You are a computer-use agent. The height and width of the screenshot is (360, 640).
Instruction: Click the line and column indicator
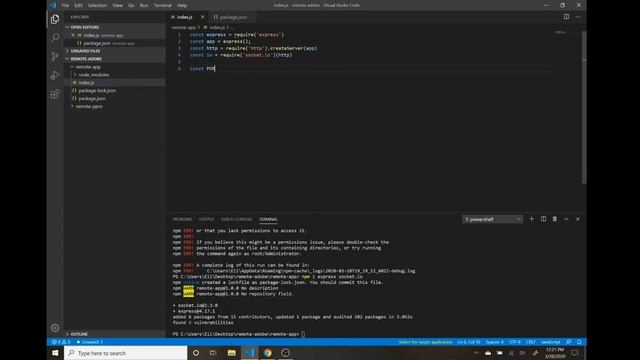tap(469, 342)
